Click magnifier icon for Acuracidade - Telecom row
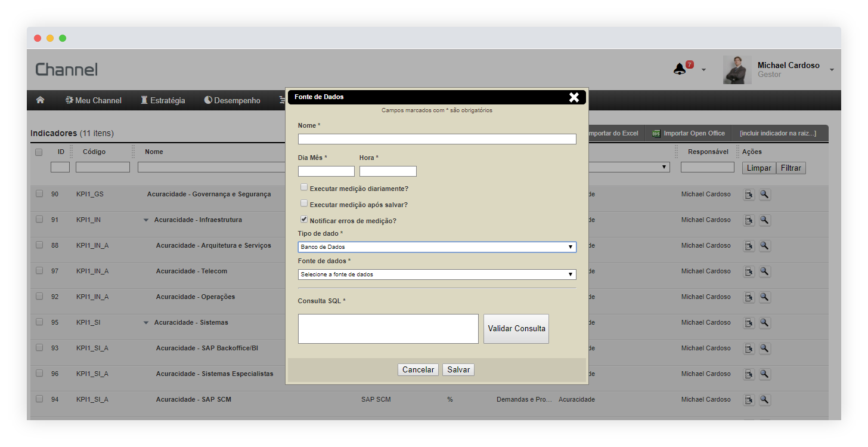 [x=764, y=272]
